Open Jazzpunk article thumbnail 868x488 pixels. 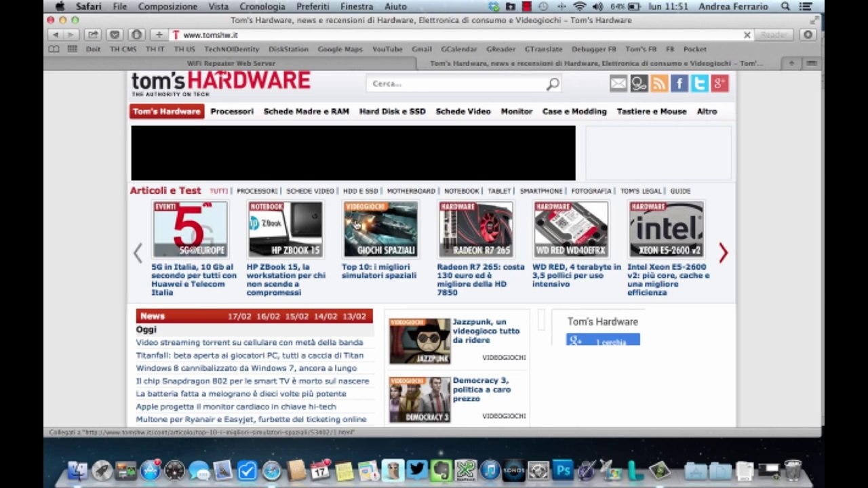coord(420,342)
